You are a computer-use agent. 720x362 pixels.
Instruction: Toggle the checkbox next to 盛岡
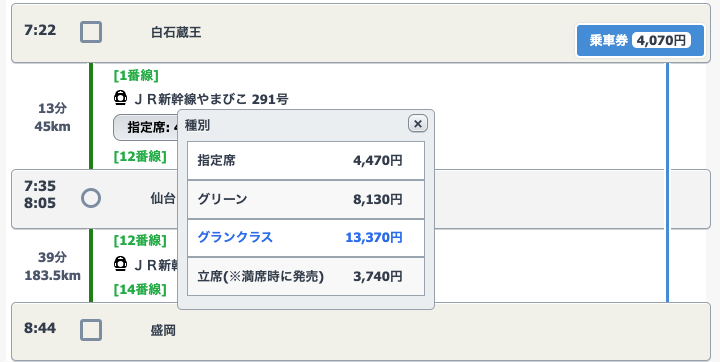(x=91, y=330)
